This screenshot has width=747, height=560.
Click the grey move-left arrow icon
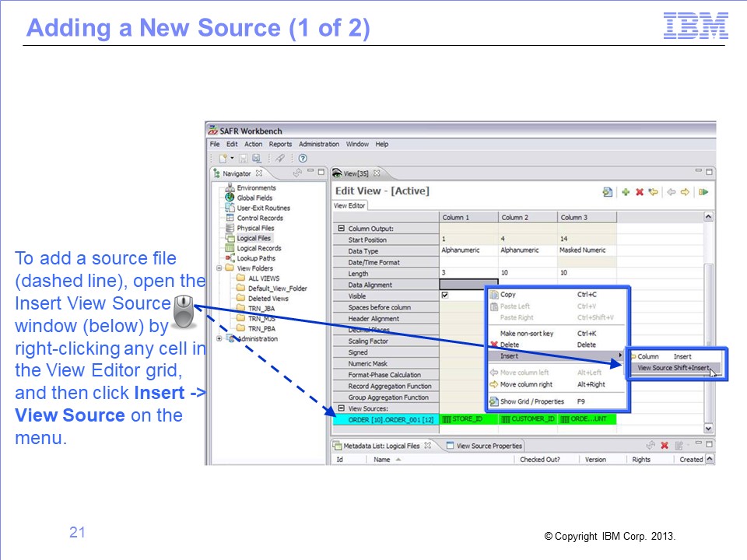pos(672,192)
